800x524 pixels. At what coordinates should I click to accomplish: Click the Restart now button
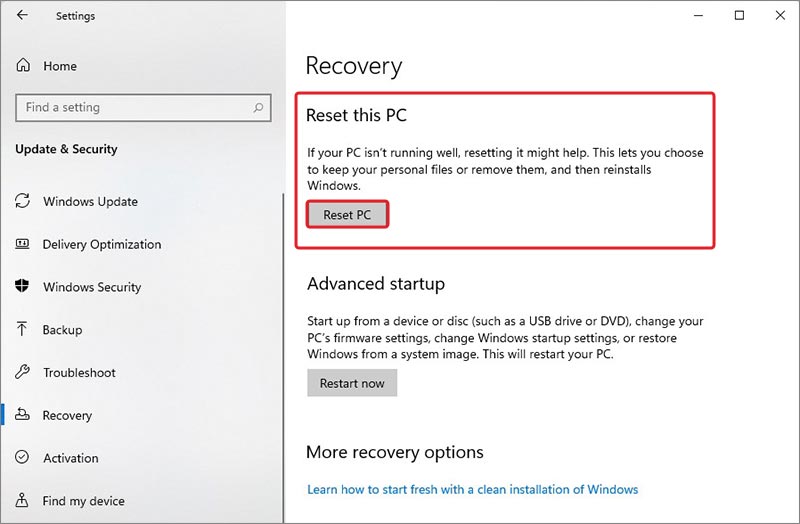click(x=352, y=383)
